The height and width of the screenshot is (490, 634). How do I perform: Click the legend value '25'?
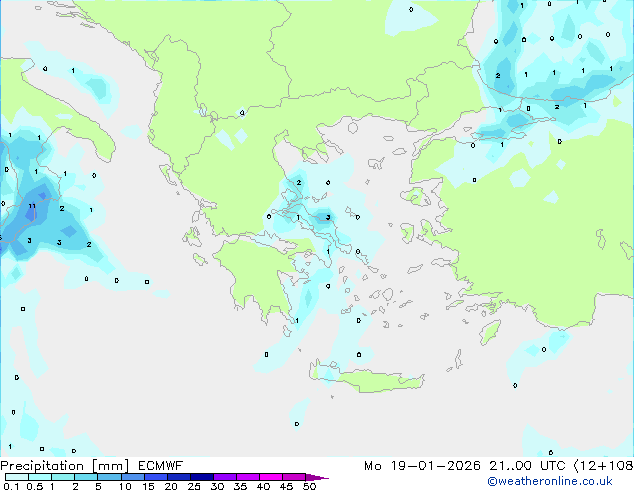click(194, 486)
